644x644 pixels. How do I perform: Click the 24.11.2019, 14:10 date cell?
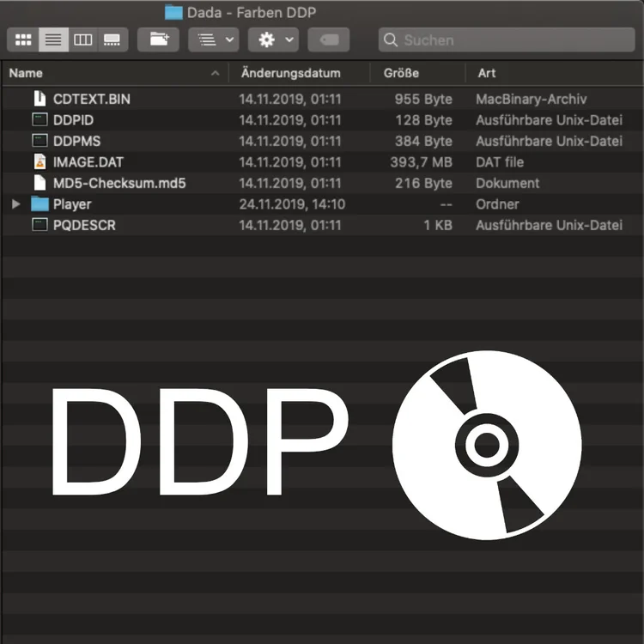coord(293,204)
